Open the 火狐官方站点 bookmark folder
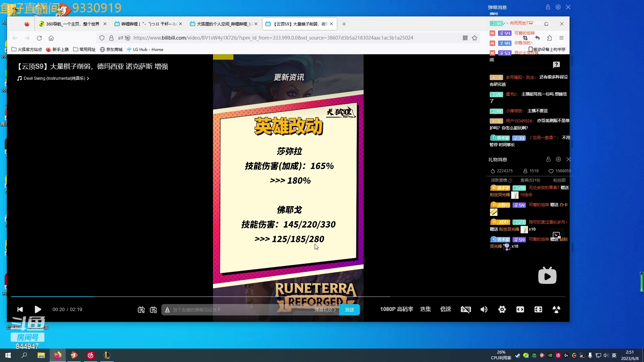 click(x=27, y=49)
